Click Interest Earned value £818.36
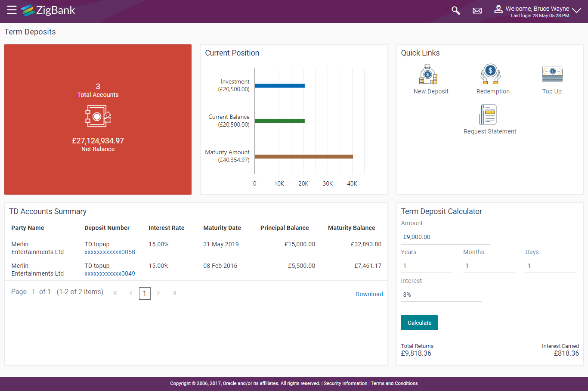Image resolution: width=588 pixels, height=391 pixels. [x=566, y=353]
